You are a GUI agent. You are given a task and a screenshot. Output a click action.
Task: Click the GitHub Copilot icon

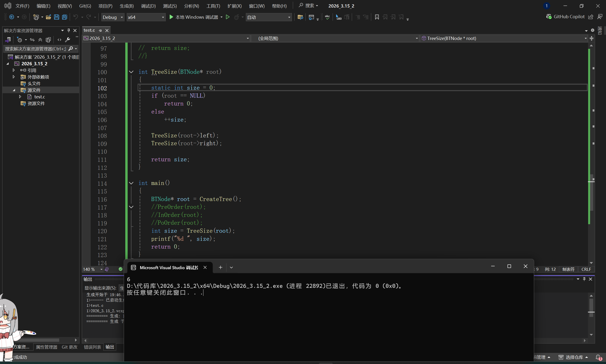pos(548,17)
